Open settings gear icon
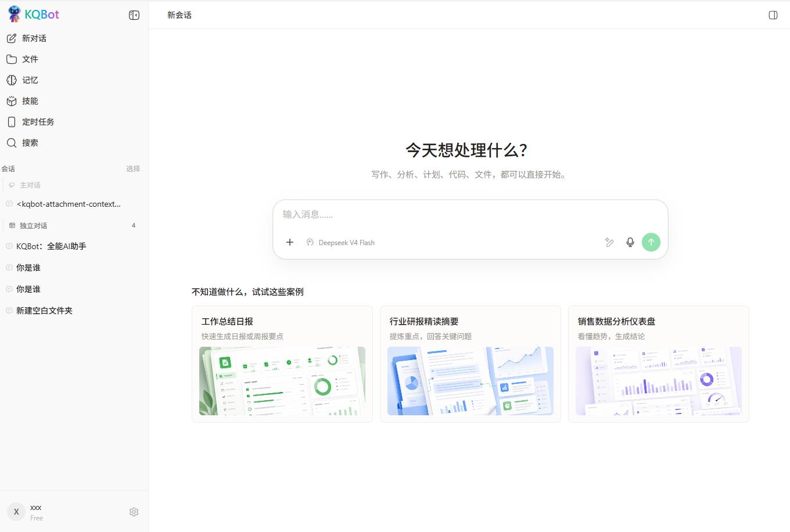790x532 pixels. point(134,512)
